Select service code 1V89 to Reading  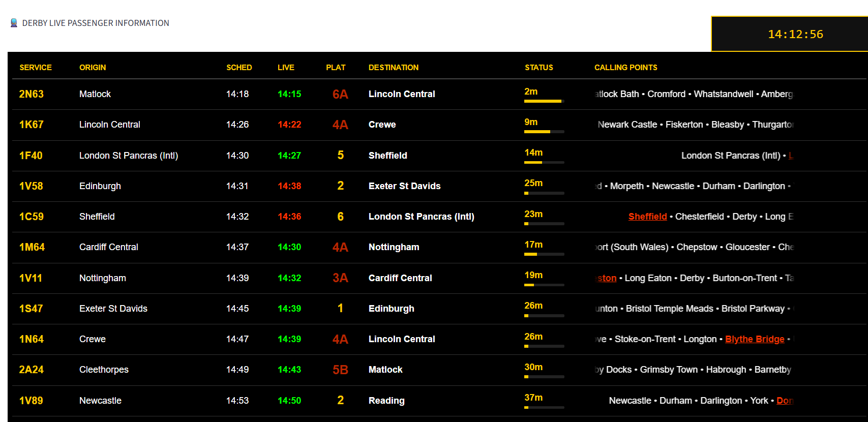point(31,401)
